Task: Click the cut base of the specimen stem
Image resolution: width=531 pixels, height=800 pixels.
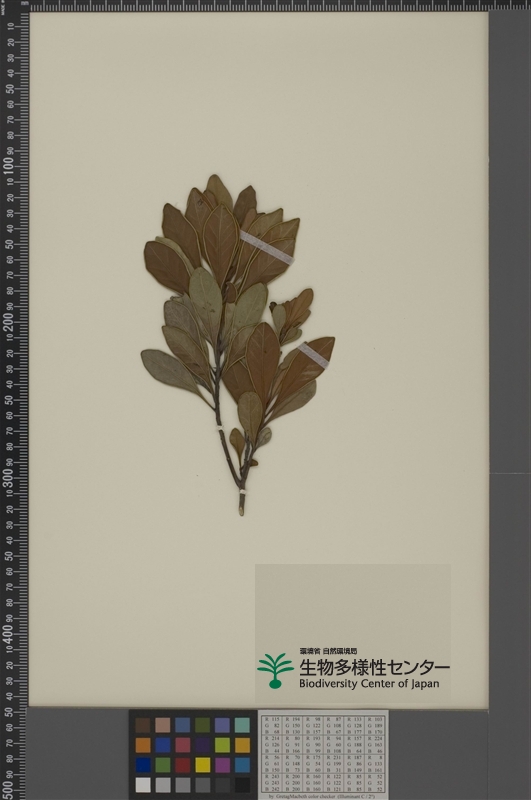Action: pos(241,508)
